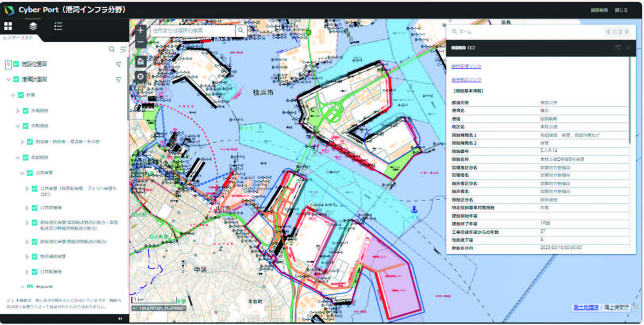The height and width of the screenshot is (325, 644).
Task: Uncheck the 施設位置図 layer checkbox
Action: pyautogui.click(x=16, y=64)
